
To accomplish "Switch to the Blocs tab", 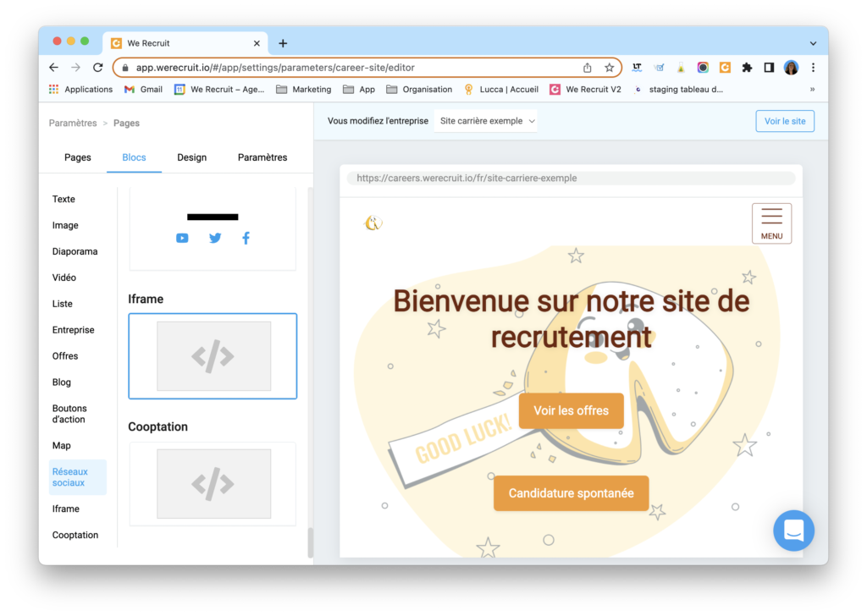I will 134,157.
